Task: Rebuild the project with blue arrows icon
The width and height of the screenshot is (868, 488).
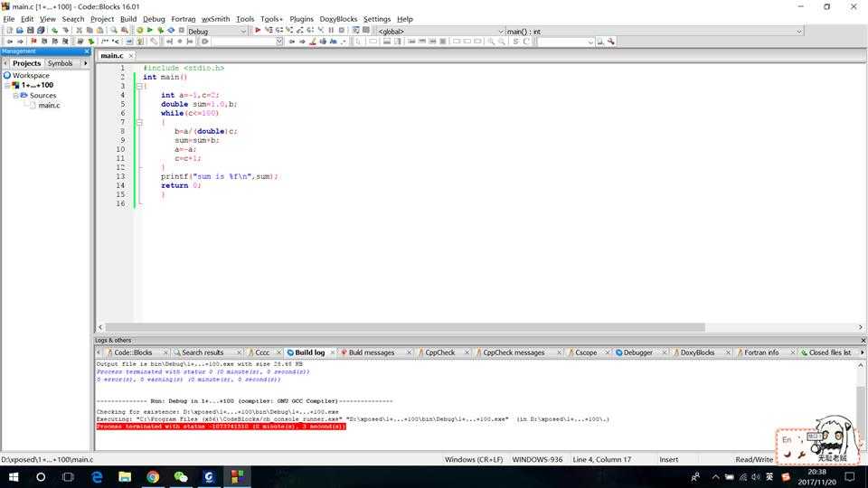Action: click(171, 31)
